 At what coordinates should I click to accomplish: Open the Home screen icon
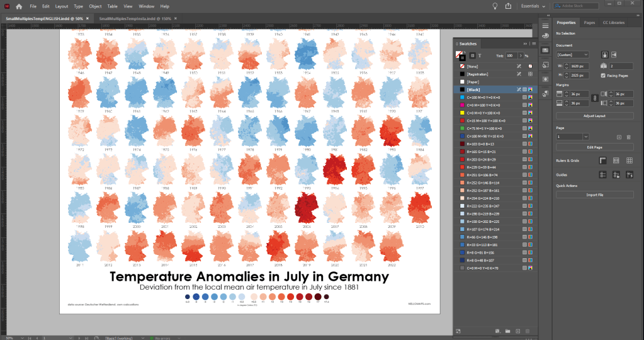19,6
